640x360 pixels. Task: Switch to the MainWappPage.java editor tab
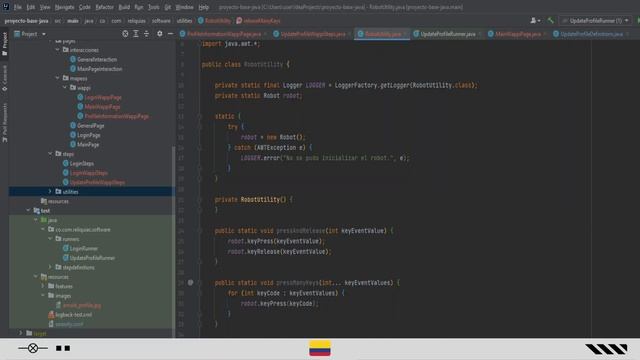(518, 34)
